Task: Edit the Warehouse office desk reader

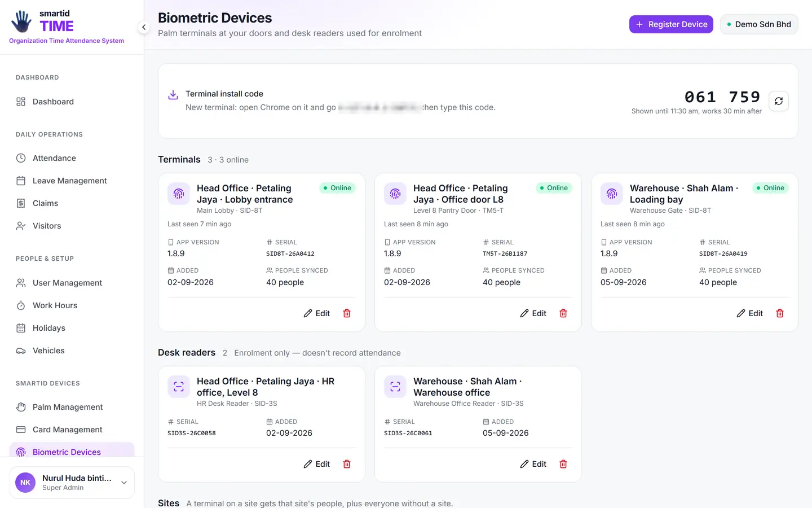Action: [533, 464]
